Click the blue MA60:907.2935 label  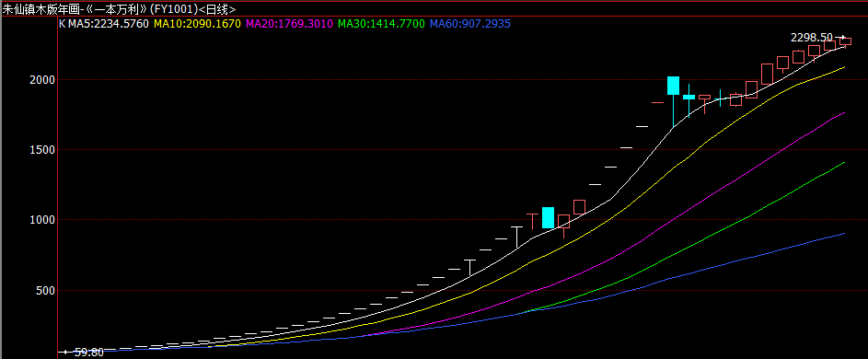[470, 24]
